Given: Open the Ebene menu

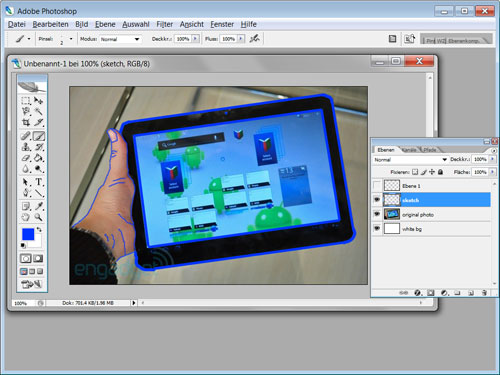Looking at the screenshot, I should 105,24.
